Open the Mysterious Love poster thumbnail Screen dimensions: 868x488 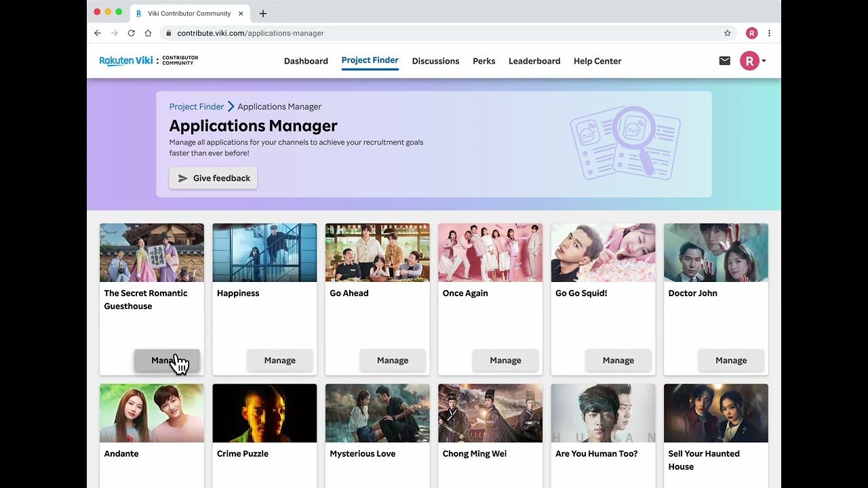[x=378, y=413]
